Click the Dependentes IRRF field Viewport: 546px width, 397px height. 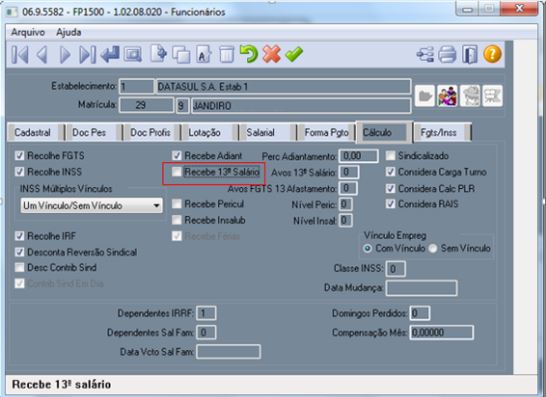206,313
